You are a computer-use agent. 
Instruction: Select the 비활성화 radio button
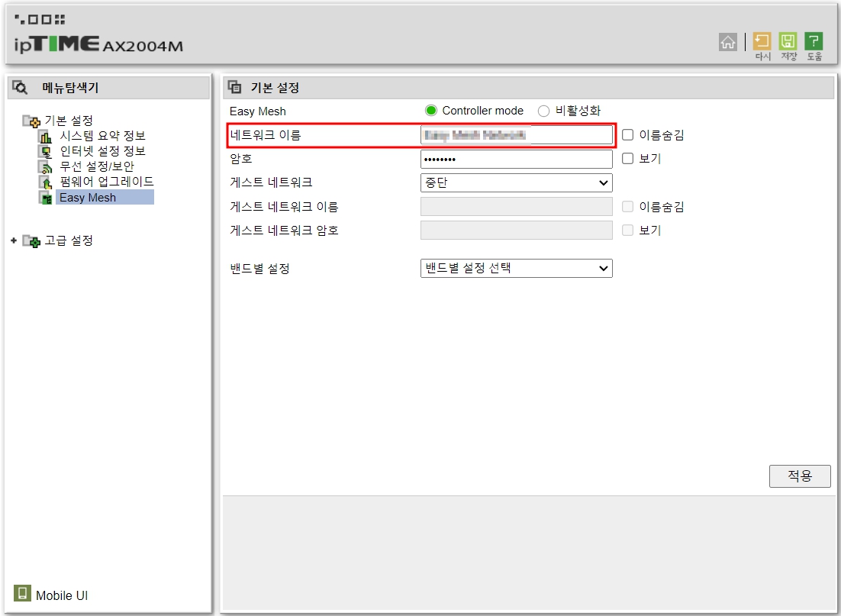pos(543,111)
